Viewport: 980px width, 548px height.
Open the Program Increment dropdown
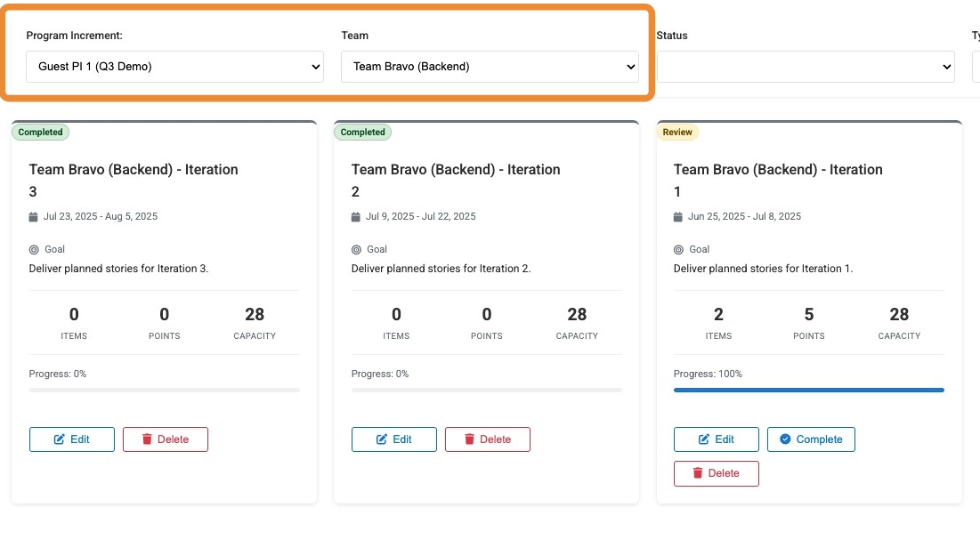[174, 66]
